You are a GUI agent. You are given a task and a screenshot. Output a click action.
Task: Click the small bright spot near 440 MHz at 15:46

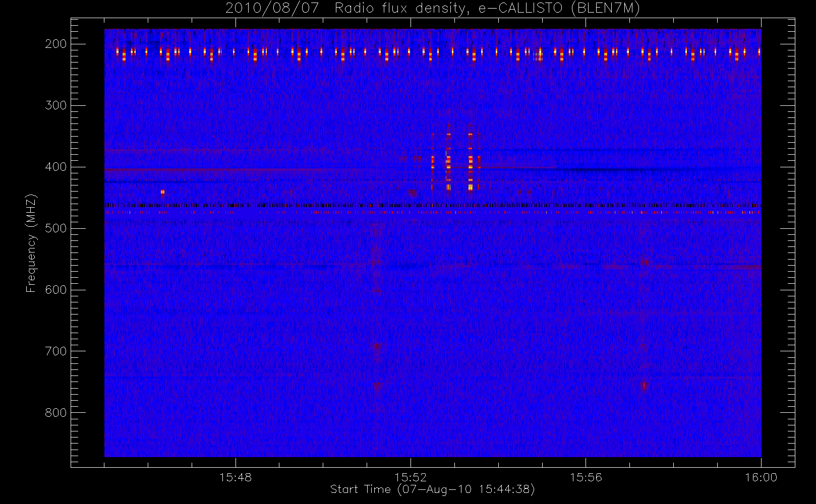162,192
